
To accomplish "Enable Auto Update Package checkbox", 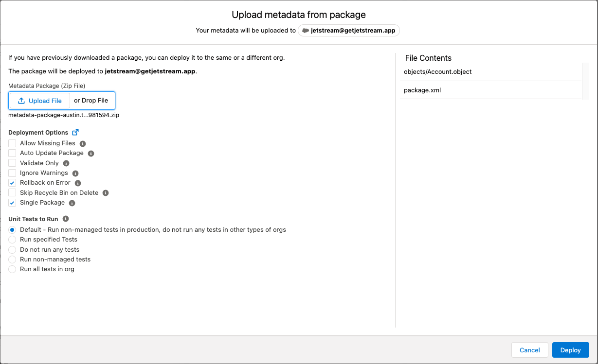I will point(12,153).
